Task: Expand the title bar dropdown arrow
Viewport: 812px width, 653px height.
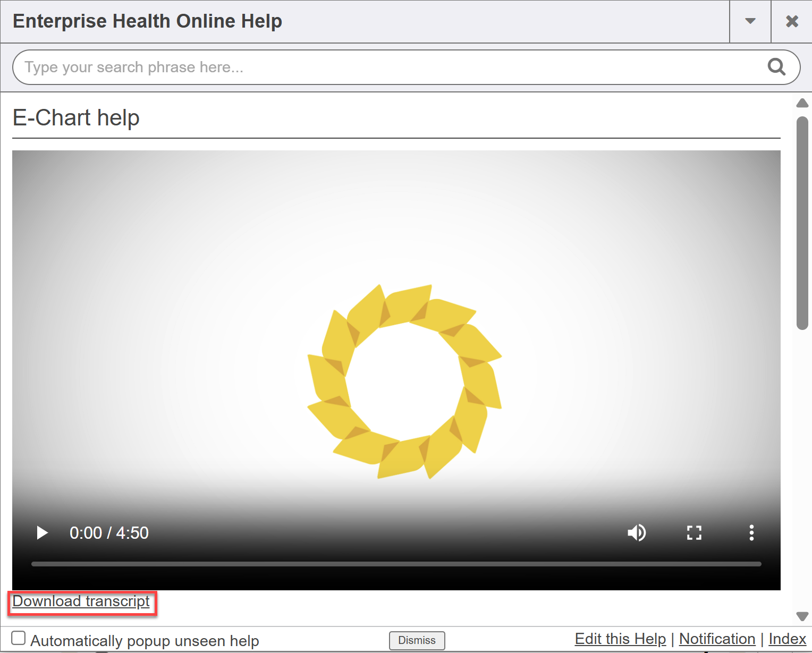Action: pyautogui.click(x=750, y=21)
